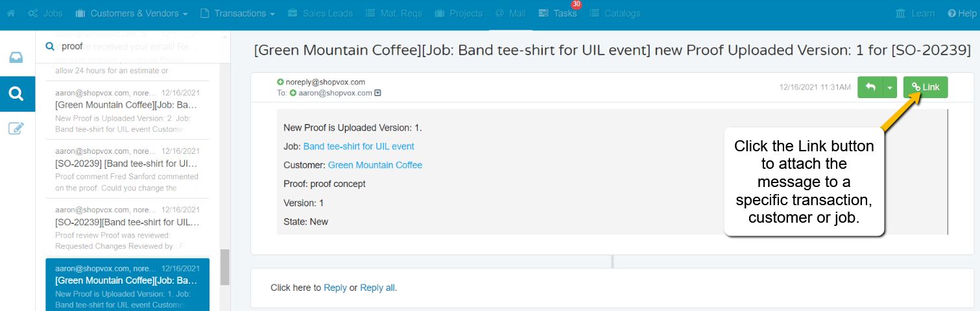
Task: Click plus icon beside noreply@shopvox.com
Action: (x=280, y=82)
